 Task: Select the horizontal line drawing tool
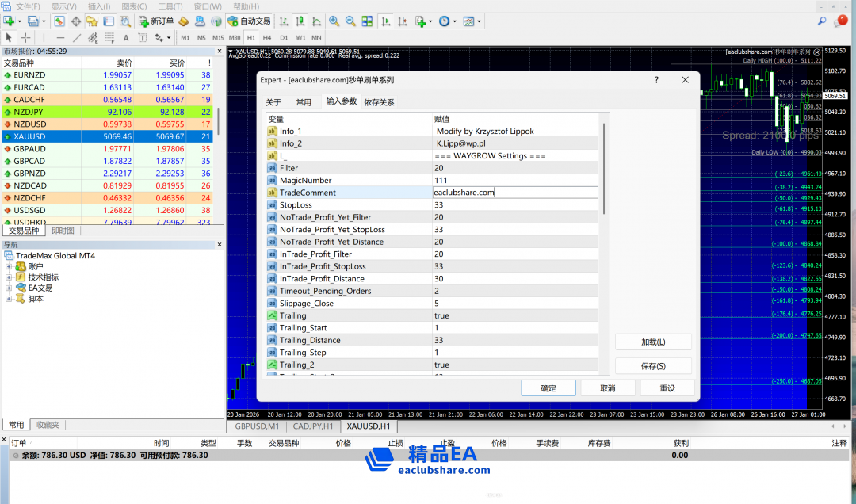coord(60,38)
